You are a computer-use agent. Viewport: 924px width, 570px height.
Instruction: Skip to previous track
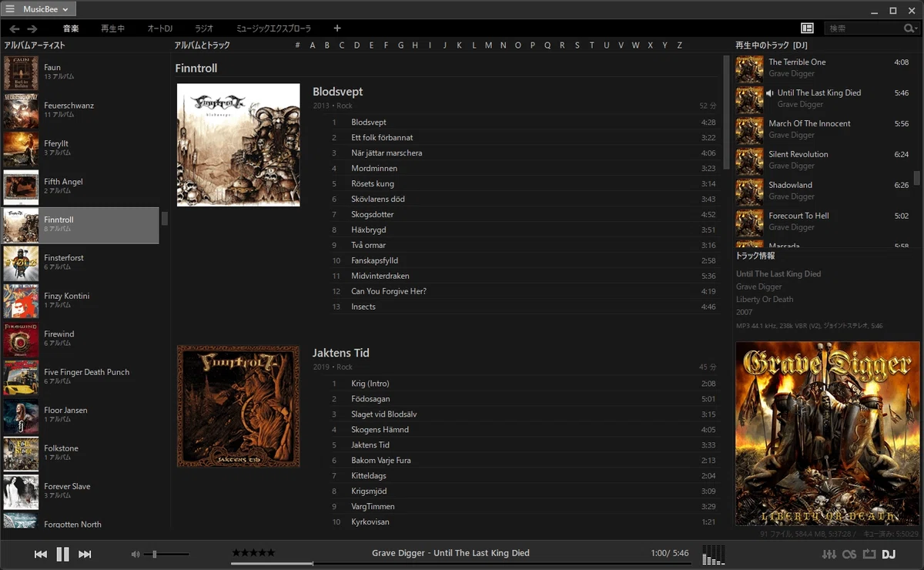pos(41,554)
